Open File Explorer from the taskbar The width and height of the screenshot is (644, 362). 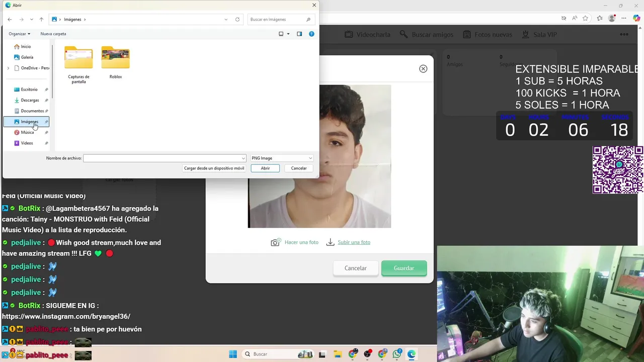coord(338,354)
